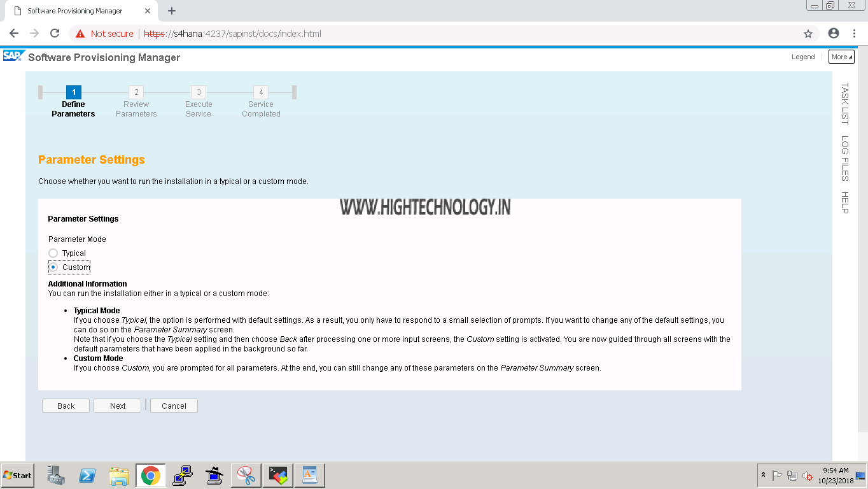Viewport: 868px width, 489px height.
Task: Click the Additional Information label
Action: coord(88,284)
